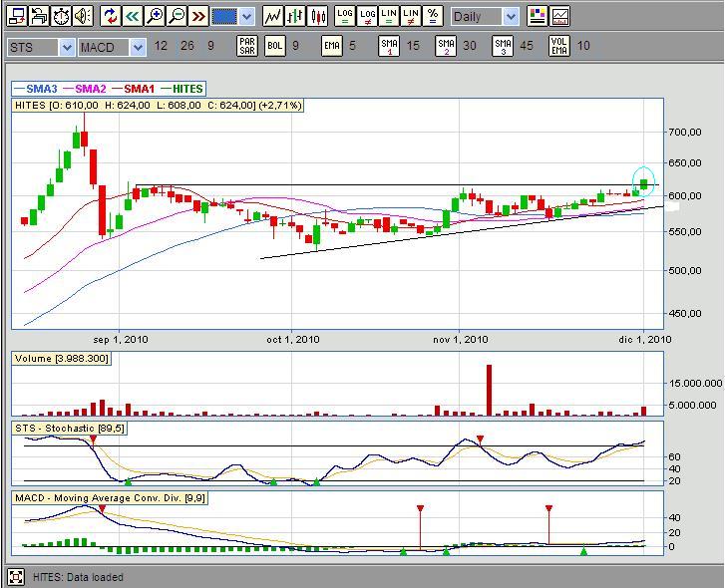Select LIN equal scale button
This screenshot has width=725, height=588.
click(389, 17)
